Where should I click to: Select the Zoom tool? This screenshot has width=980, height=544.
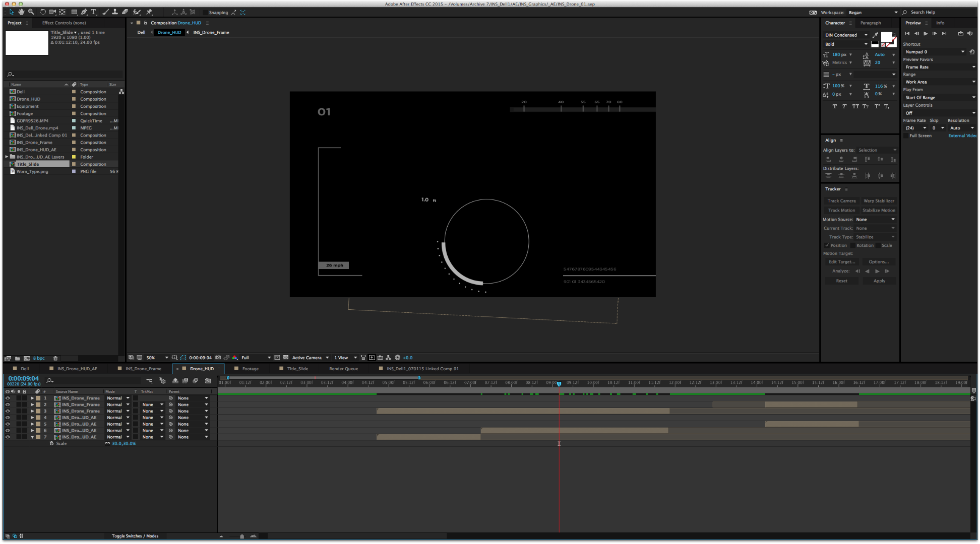[x=30, y=12]
